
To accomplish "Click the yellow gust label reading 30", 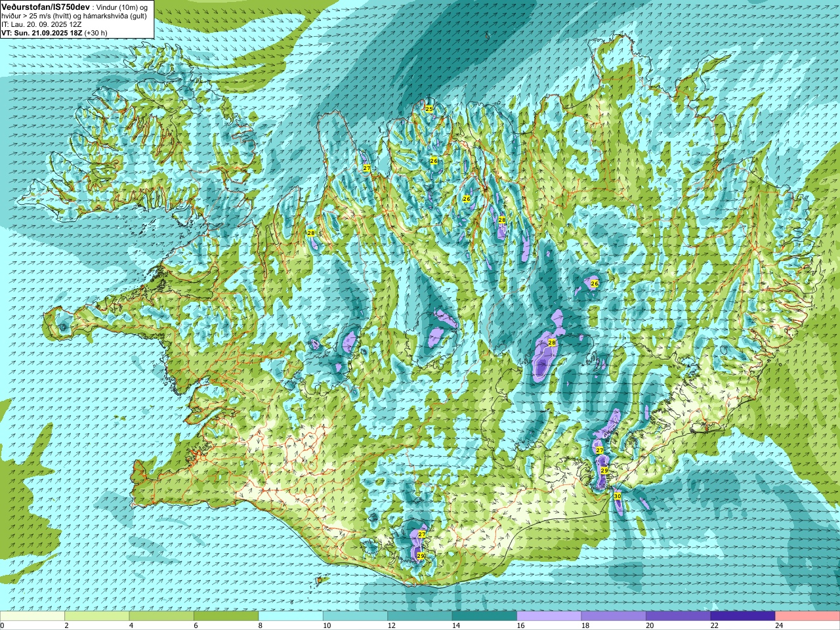I will 618,496.
